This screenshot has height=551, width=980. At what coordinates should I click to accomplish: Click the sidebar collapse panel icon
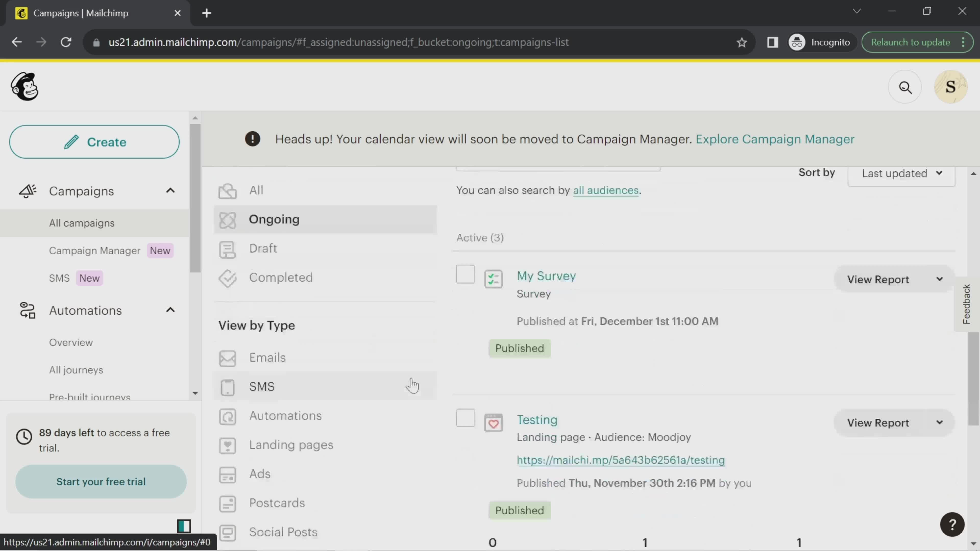click(x=184, y=526)
